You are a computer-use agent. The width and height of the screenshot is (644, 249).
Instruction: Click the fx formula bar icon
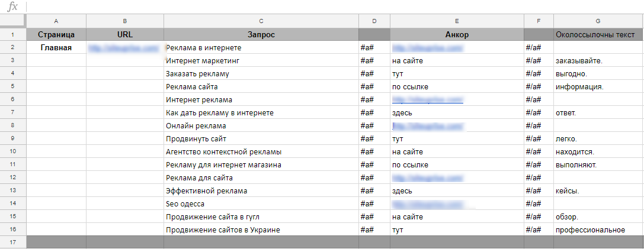[x=12, y=7]
